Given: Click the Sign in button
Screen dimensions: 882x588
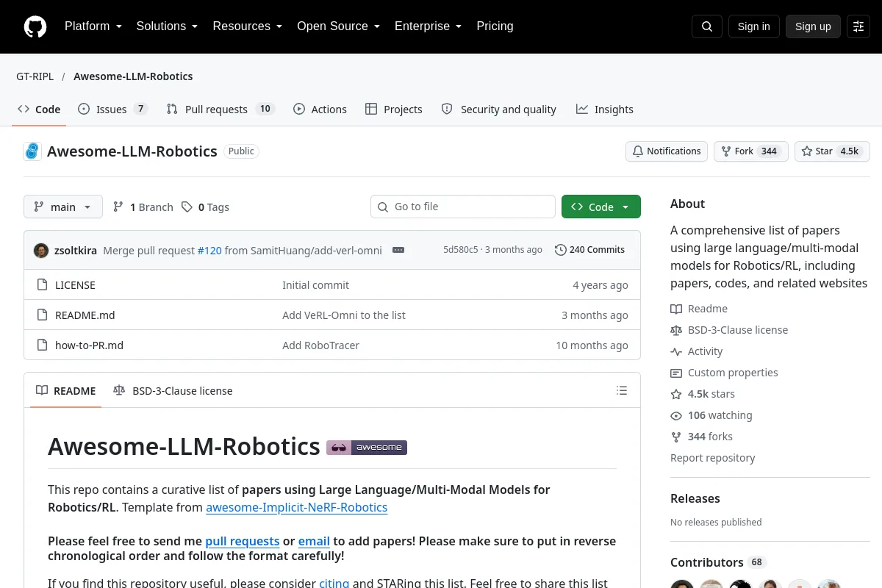Looking at the screenshot, I should (x=754, y=26).
